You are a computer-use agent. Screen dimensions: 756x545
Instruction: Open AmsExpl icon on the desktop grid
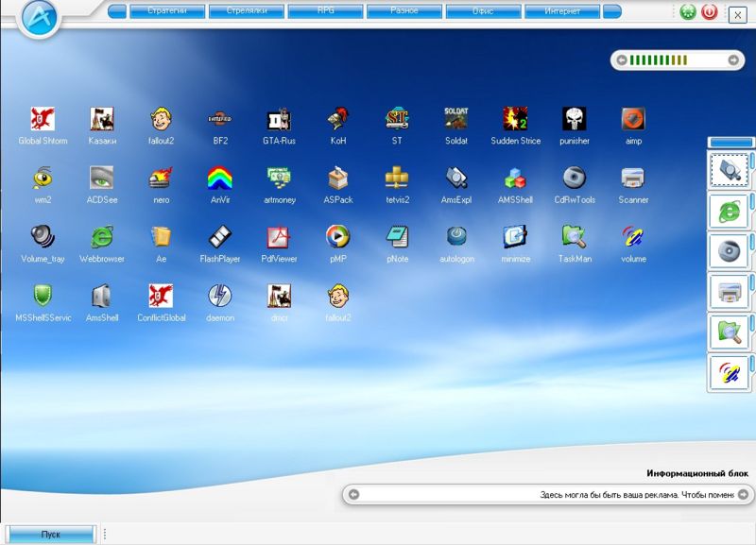point(456,178)
